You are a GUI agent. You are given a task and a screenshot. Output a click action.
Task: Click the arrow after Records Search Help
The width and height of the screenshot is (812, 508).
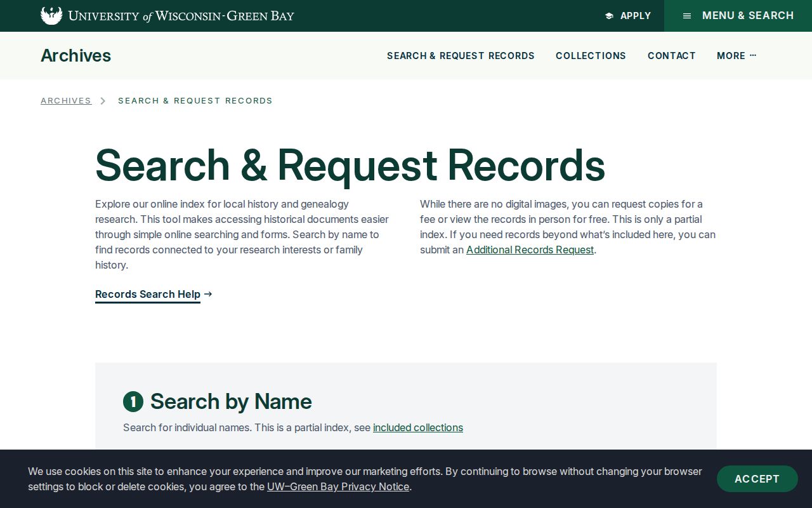click(x=208, y=294)
